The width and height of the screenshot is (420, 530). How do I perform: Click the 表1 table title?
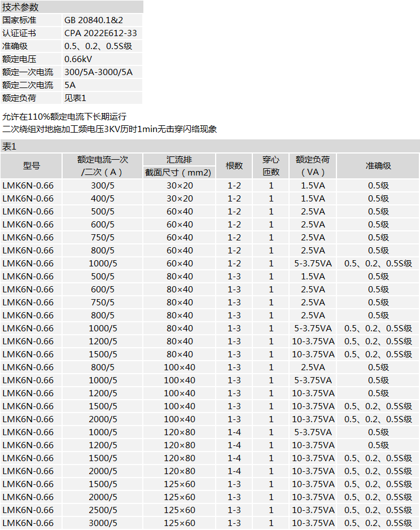10,147
